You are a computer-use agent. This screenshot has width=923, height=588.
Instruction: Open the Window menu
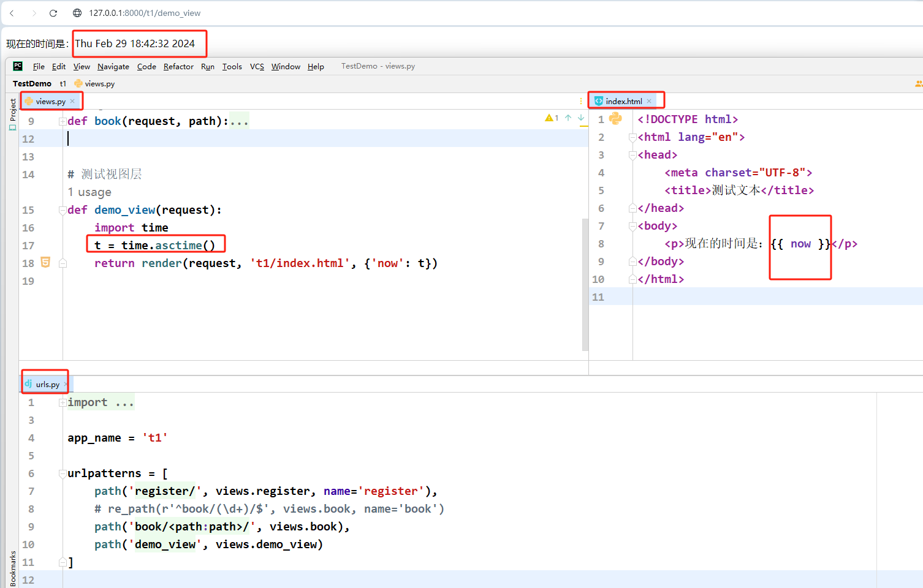(286, 66)
